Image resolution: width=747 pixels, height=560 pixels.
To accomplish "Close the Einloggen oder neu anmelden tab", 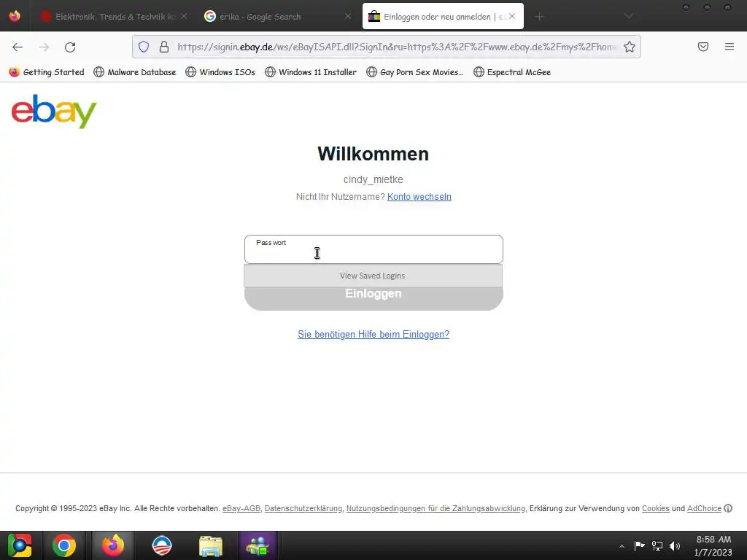I will click(512, 16).
